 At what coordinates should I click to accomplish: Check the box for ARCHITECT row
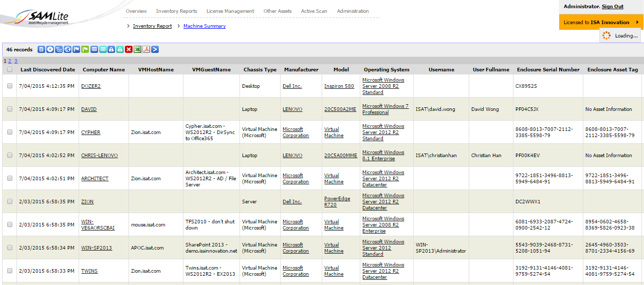10,179
